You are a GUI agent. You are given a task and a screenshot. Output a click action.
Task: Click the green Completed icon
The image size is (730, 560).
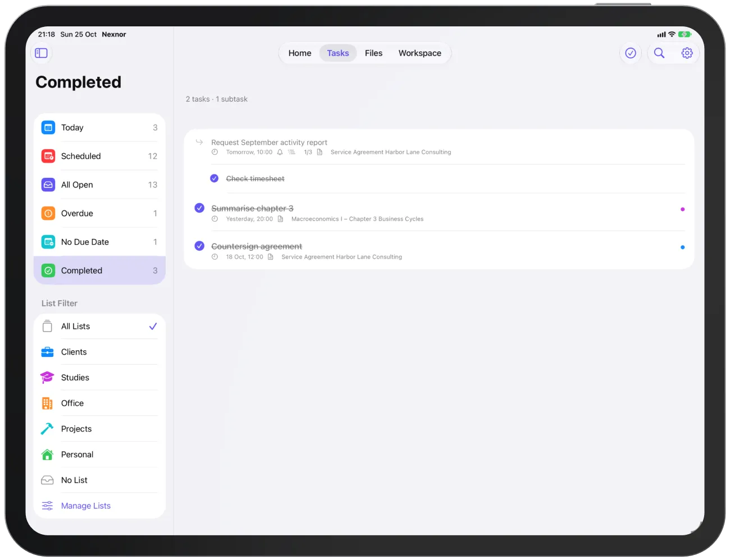(x=48, y=270)
